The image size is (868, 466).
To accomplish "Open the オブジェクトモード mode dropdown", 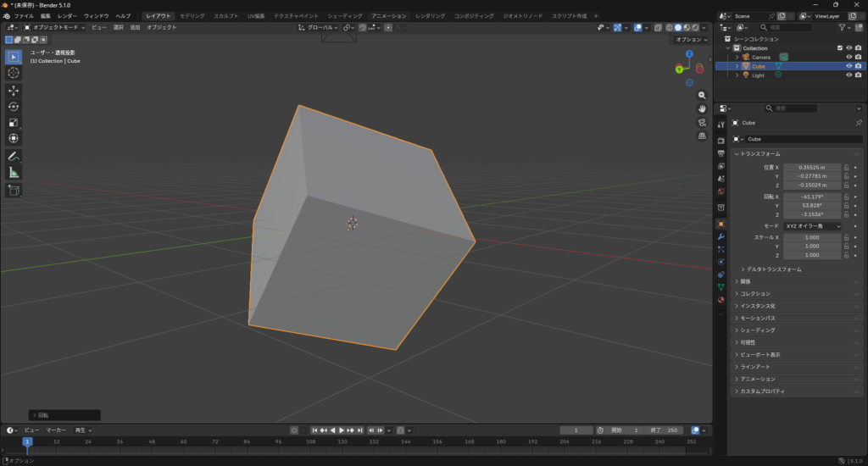I will pyautogui.click(x=55, y=27).
